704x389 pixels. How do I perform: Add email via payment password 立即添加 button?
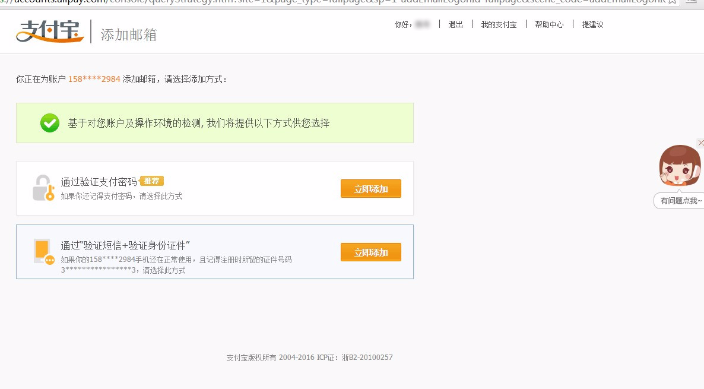[371, 189]
